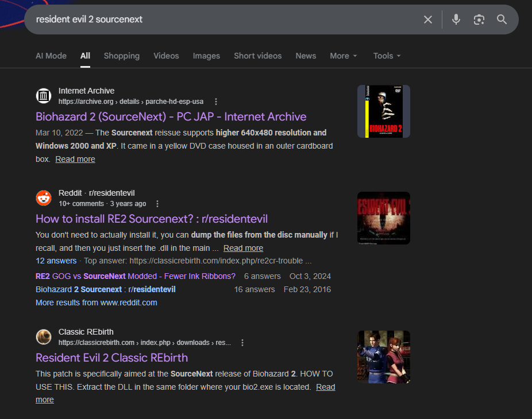The image size is (532, 419).
Task: Click the Internet Archive site name
Action: coord(86,91)
